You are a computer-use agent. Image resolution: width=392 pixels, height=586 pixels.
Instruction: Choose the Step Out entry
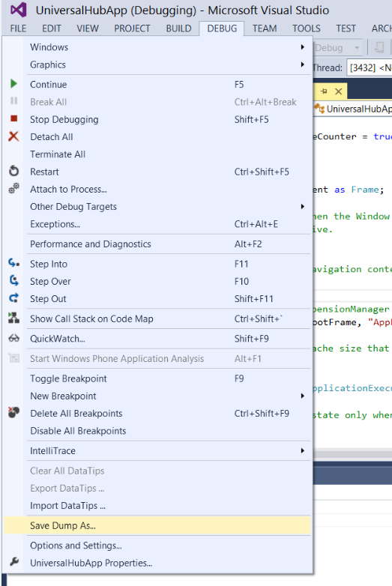click(x=157, y=298)
